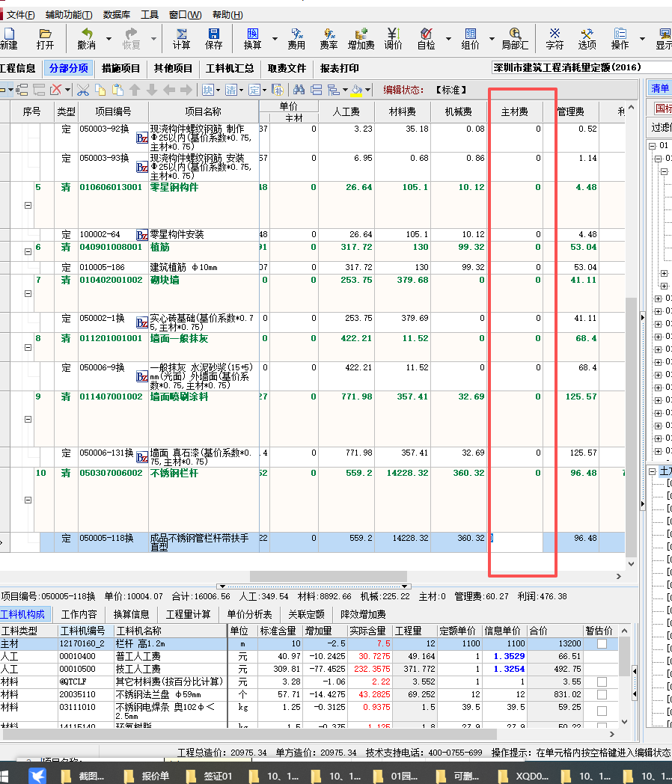The width and height of the screenshot is (672, 784).
Task: Click the scissors cut icon
Action: (x=83, y=90)
